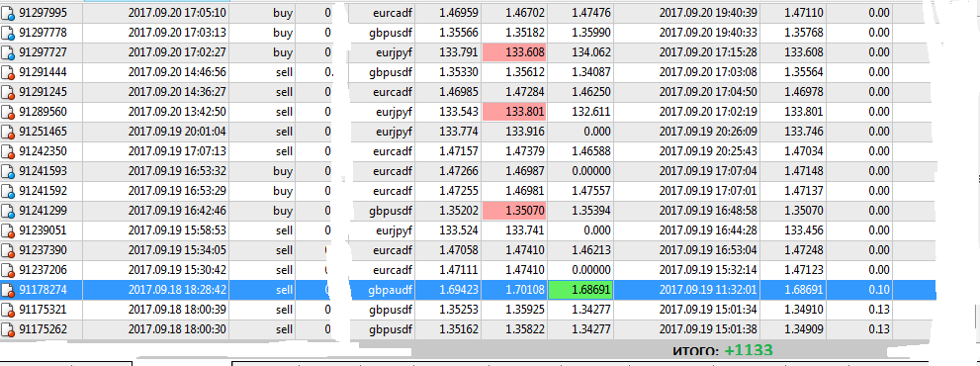Select open time 2017.09.20 17:05:10

click(x=177, y=13)
